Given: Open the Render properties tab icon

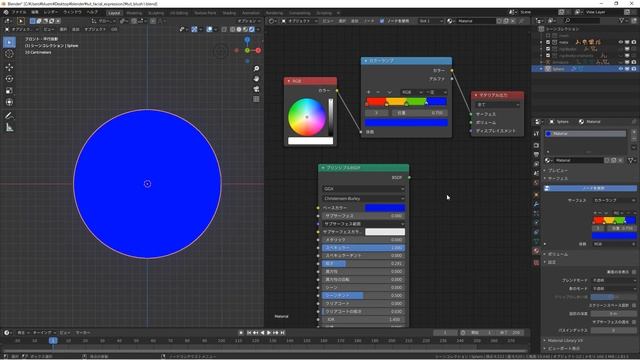Looking at the screenshot, I should coord(536,145).
